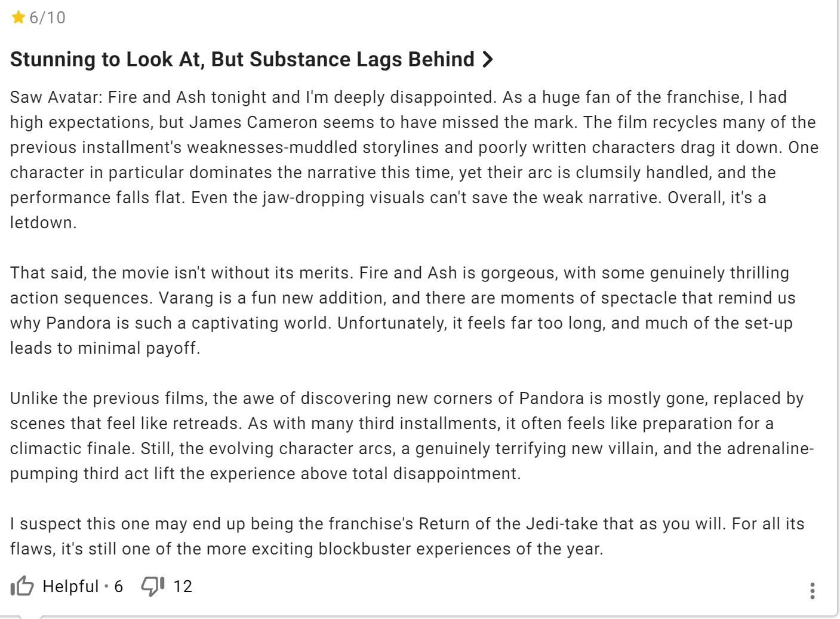Click the word 'letdown.' ending first paragraph
The height and width of the screenshot is (619, 840).
click(43, 223)
